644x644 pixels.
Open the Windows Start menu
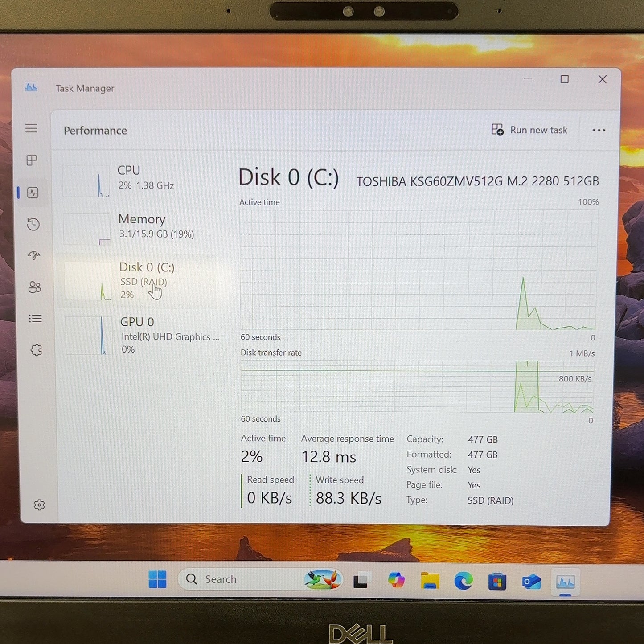pos(157,579)
